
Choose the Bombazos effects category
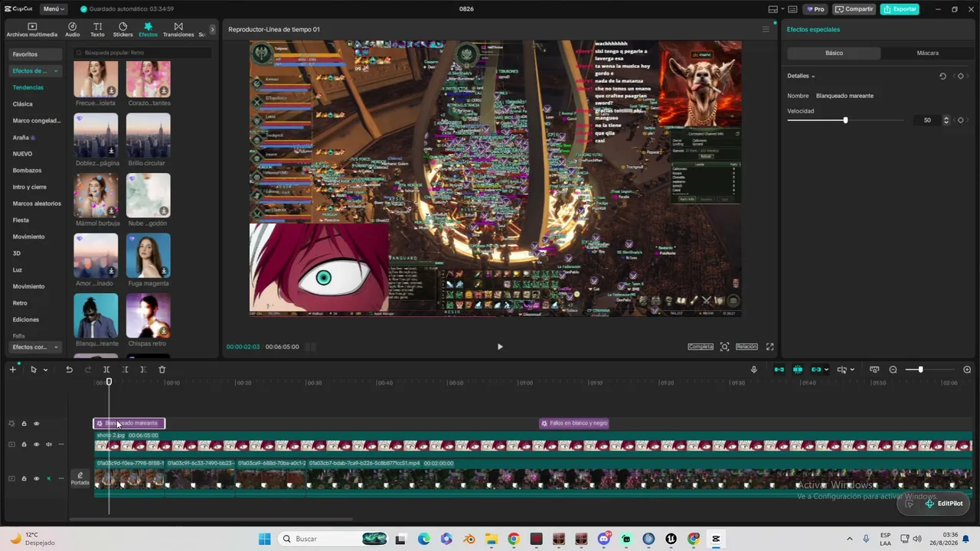(x=28, y=170)
